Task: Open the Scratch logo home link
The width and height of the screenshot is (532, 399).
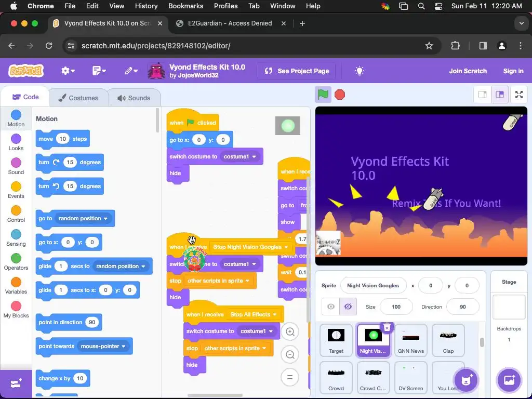Action: point(26,71)
